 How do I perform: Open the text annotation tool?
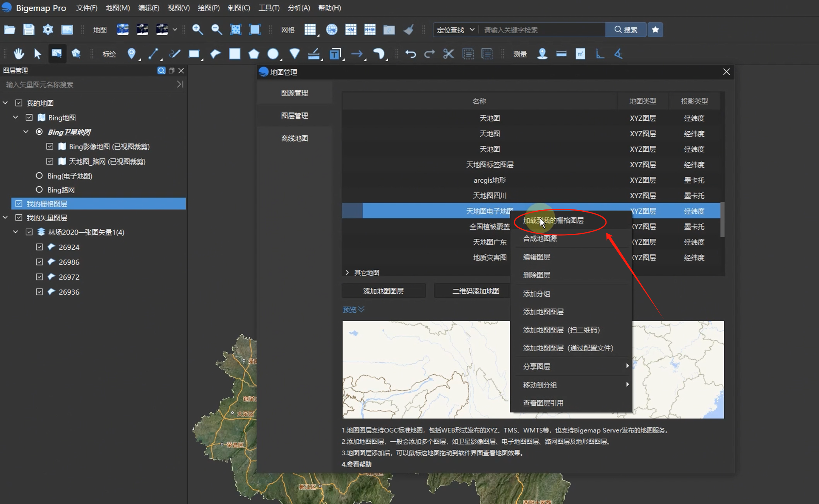coord(335,54)
